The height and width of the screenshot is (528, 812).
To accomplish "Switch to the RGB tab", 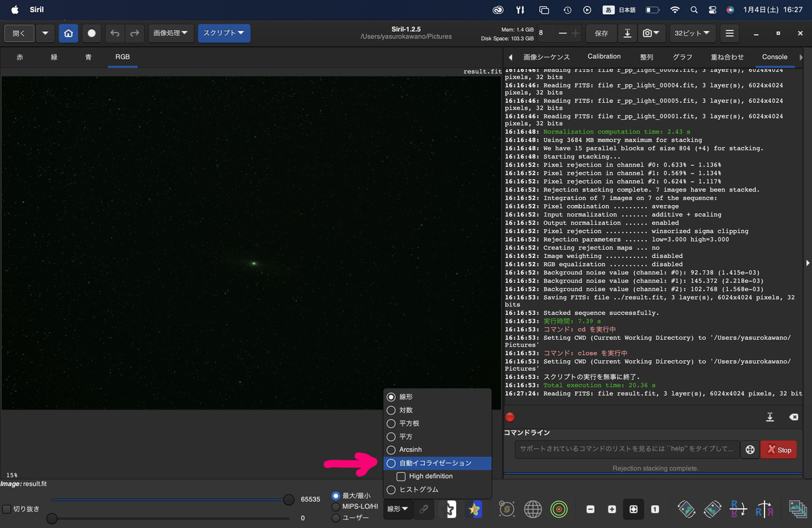I will [122, 58].
